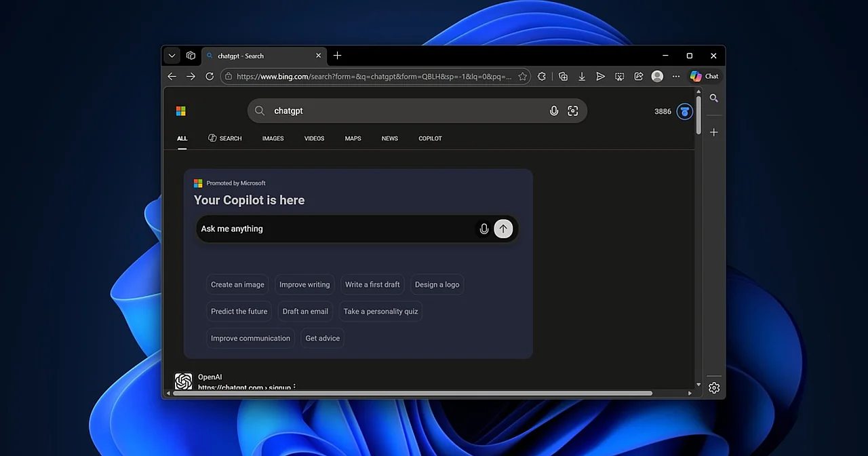Expand browser extensions with the puzzle icon
This screenshot has height=456, width=868.
click(x=542, y=76)
